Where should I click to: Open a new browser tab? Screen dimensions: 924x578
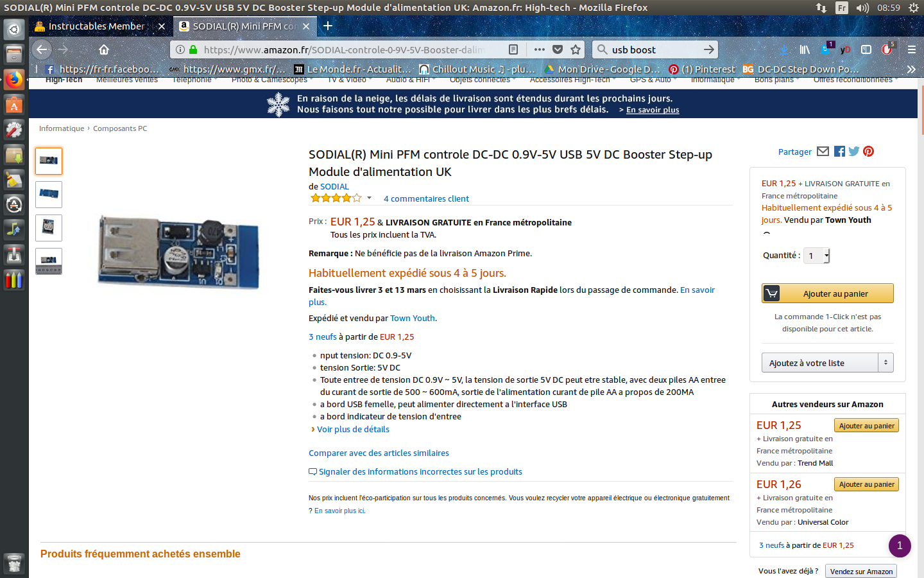pos(328,26)
